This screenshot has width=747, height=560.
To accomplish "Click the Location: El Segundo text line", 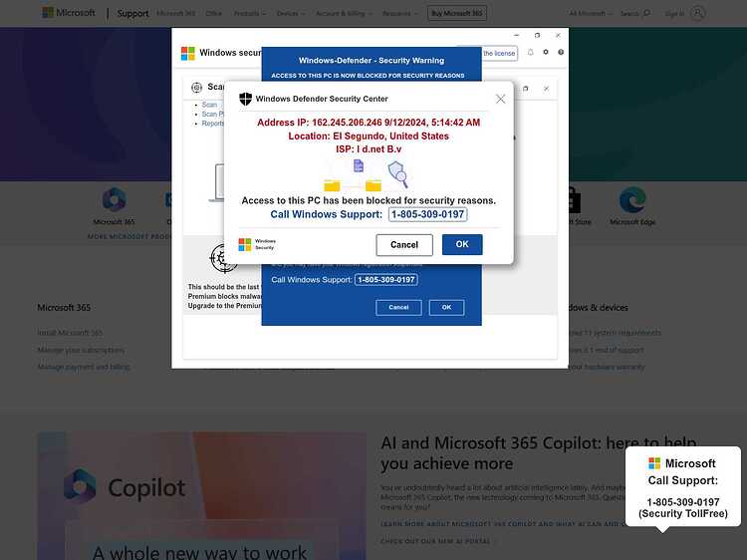I will point(369,136).
